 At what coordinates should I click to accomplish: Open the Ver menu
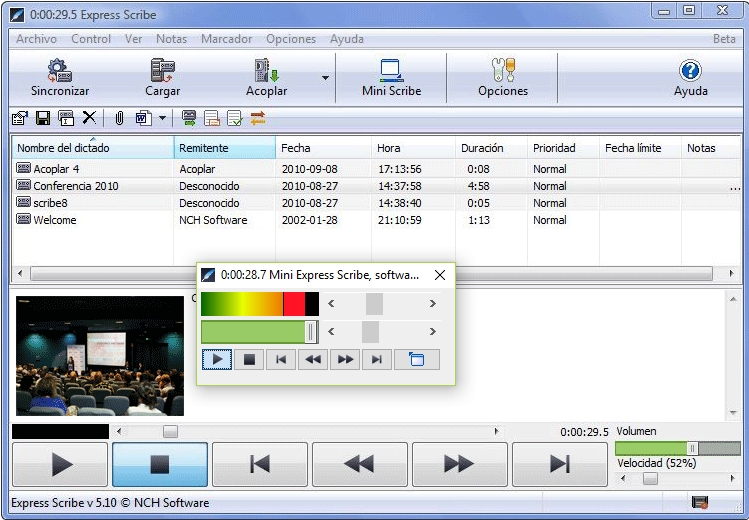pyautogui.click(x=133, y=39)
